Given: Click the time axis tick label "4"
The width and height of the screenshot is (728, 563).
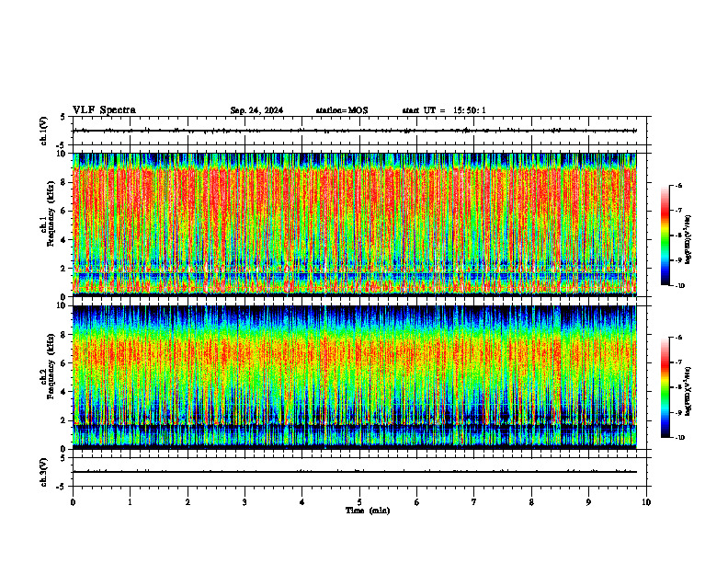Looking at the screenshot, I should pyautogui.click(x=302, y=502).
